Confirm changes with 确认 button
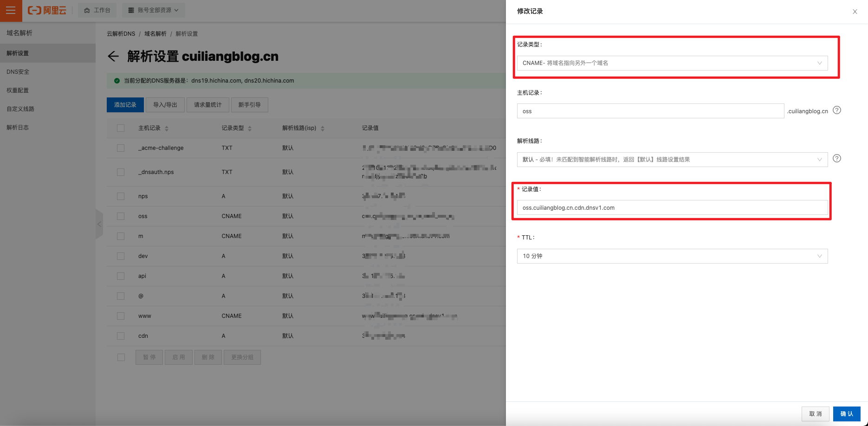 click(x=847, y=414)
